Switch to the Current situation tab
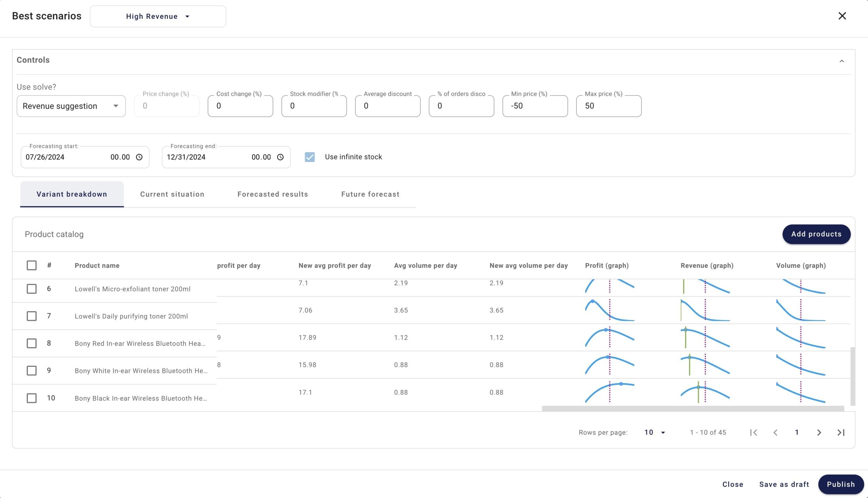Image resolution: width=868 pixels, height=498 pixels. (172, 194)
